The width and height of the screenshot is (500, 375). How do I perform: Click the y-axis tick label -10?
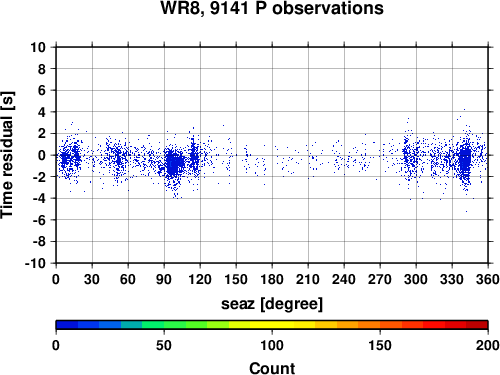[35, 263]
